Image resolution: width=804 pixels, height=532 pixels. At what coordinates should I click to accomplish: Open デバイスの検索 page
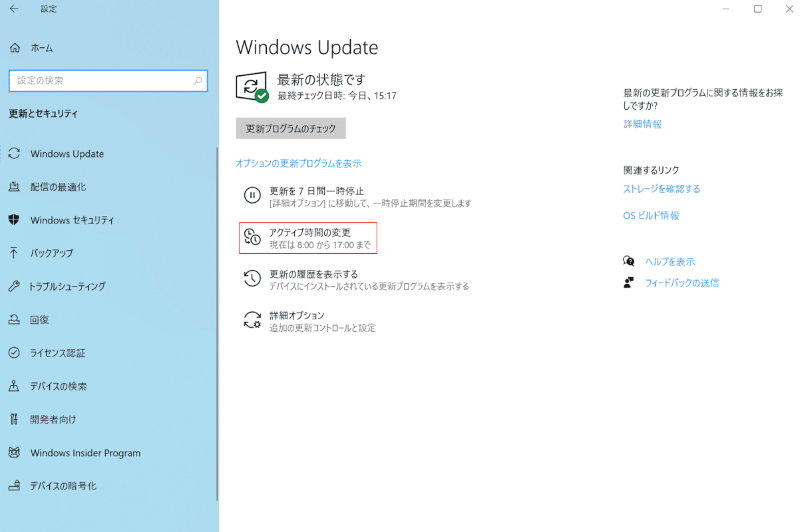(x=59, y=386)
